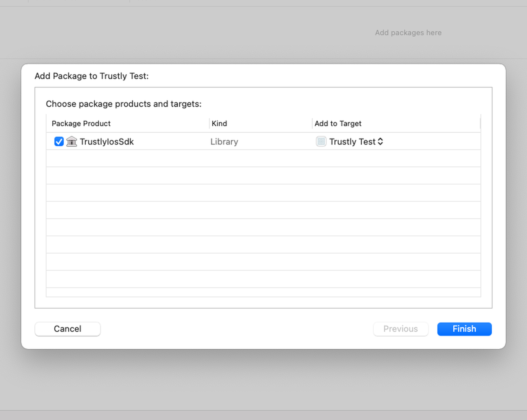Select the TrustlyIosSdk product name
Image resolution: width=527 pixels, height=420 pixels.
107,141
